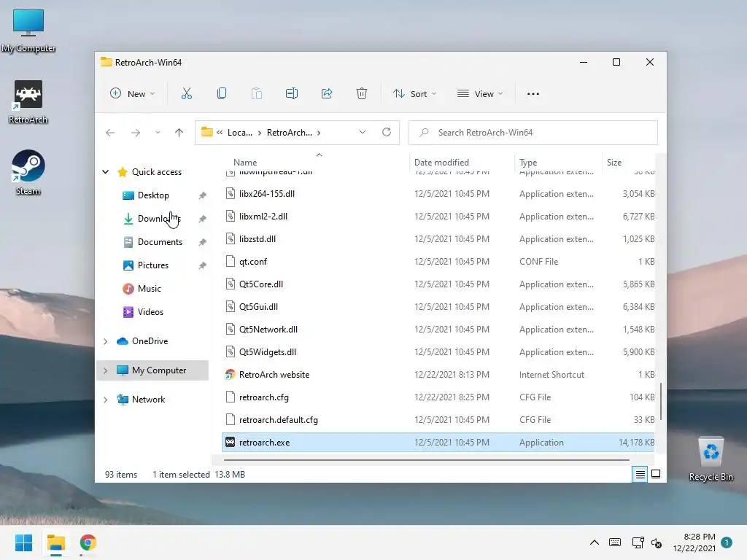Open the View options dropdown
This screenshot has width=747, height=560.
480,94
